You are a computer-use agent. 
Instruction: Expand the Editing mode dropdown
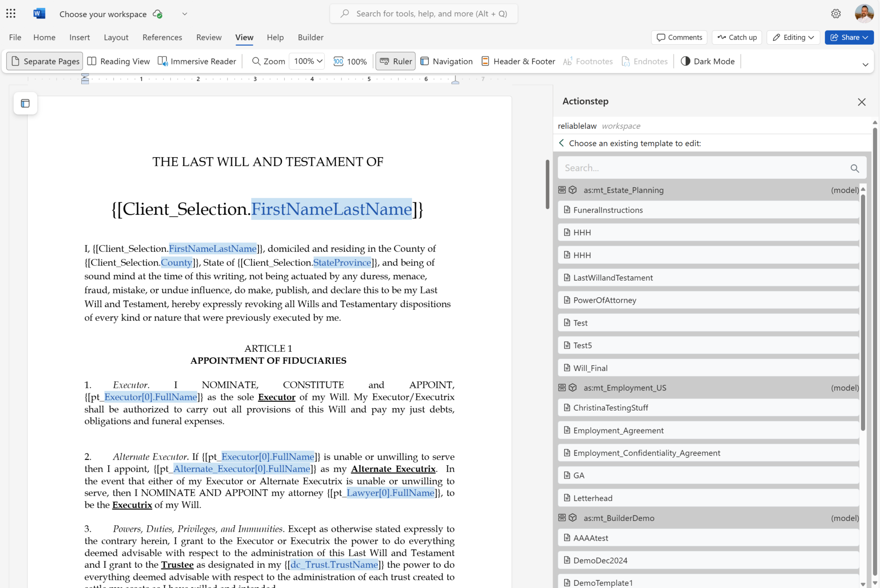(793, 37)
